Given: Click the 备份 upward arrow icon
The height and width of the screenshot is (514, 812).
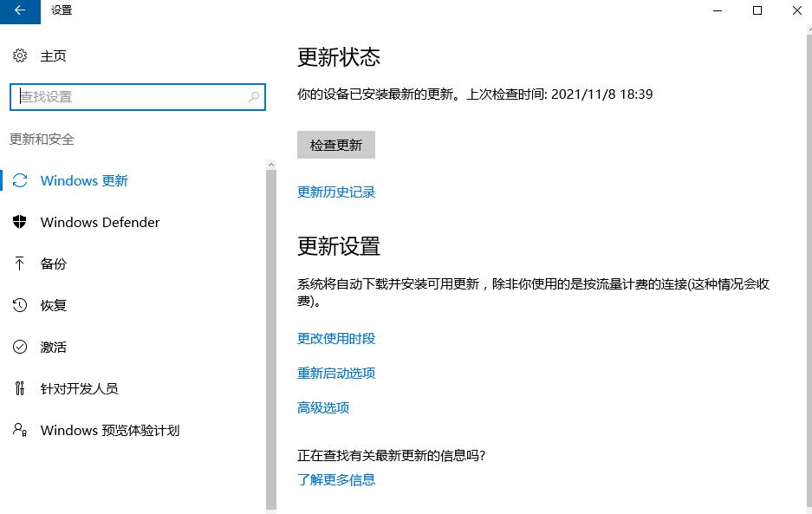Looking at the screenshot, I should 20,264.
